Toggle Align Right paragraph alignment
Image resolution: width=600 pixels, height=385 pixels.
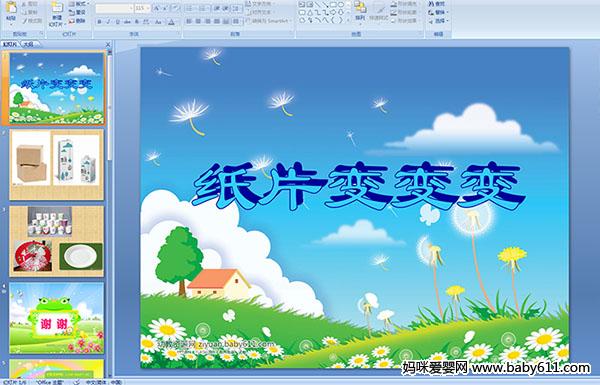click(208, 21)
